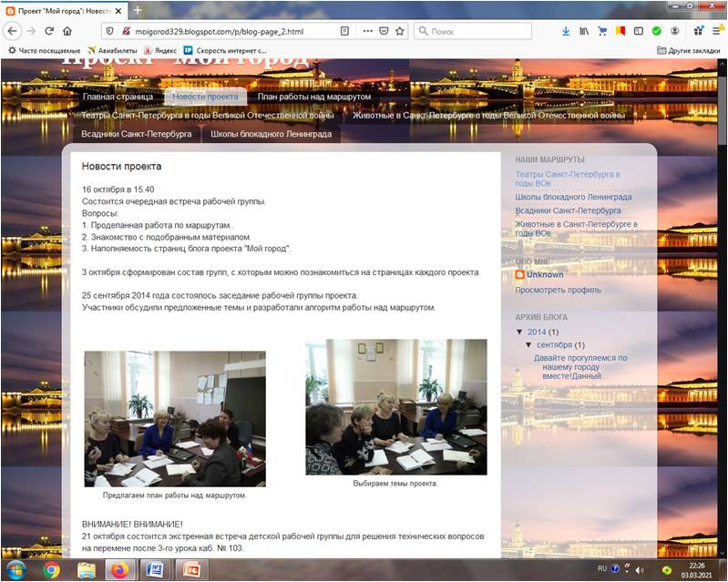
Task: Click the gift box what's new icon
Action: coord(698,31)
